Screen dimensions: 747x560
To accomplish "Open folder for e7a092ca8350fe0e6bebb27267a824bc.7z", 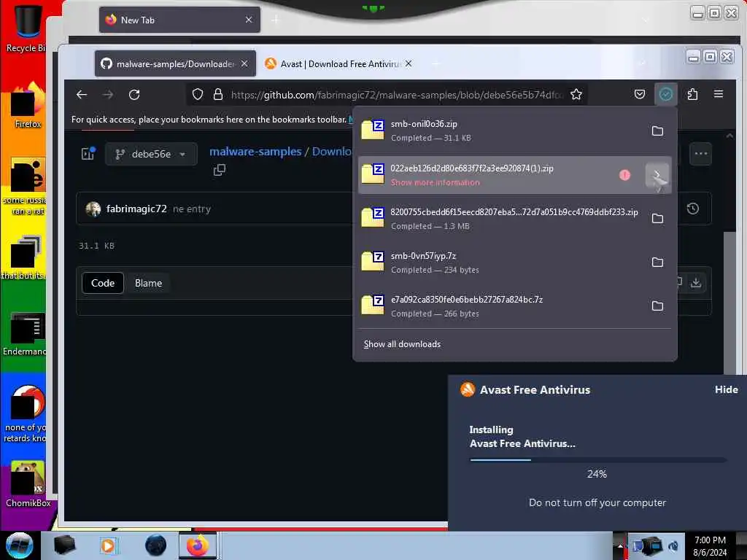I will click(x=657, y=306).
